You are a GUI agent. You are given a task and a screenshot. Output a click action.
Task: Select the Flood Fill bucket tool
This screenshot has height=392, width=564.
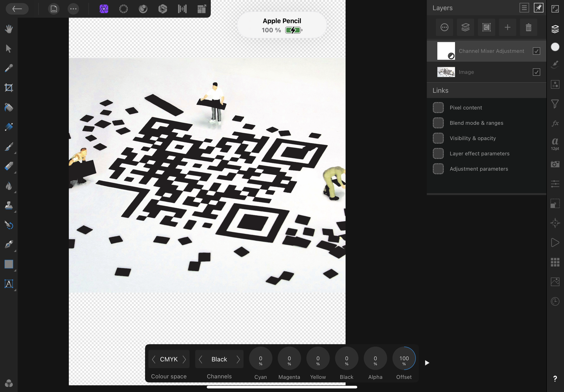point(9,107)
